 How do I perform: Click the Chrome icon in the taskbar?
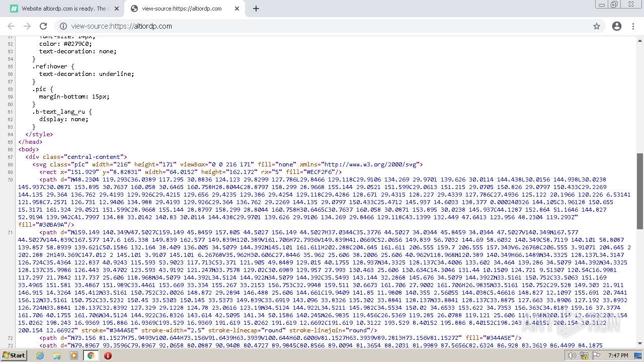(x=91, y=355)
